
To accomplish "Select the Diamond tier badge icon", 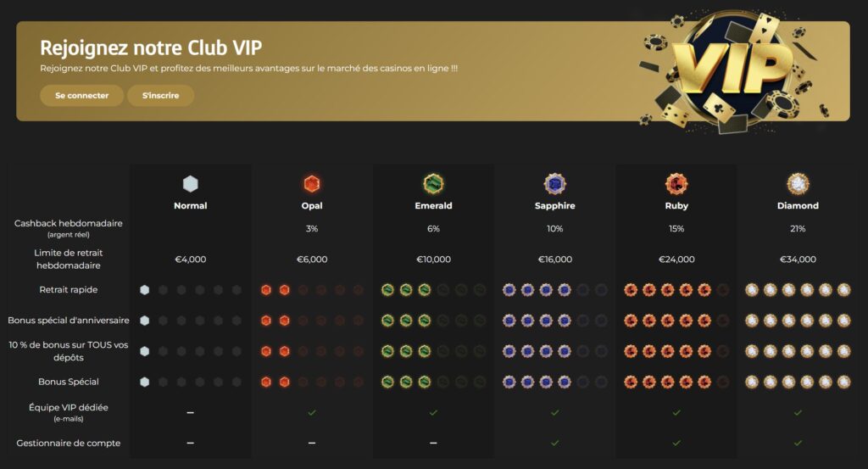I will click(798, 184).
